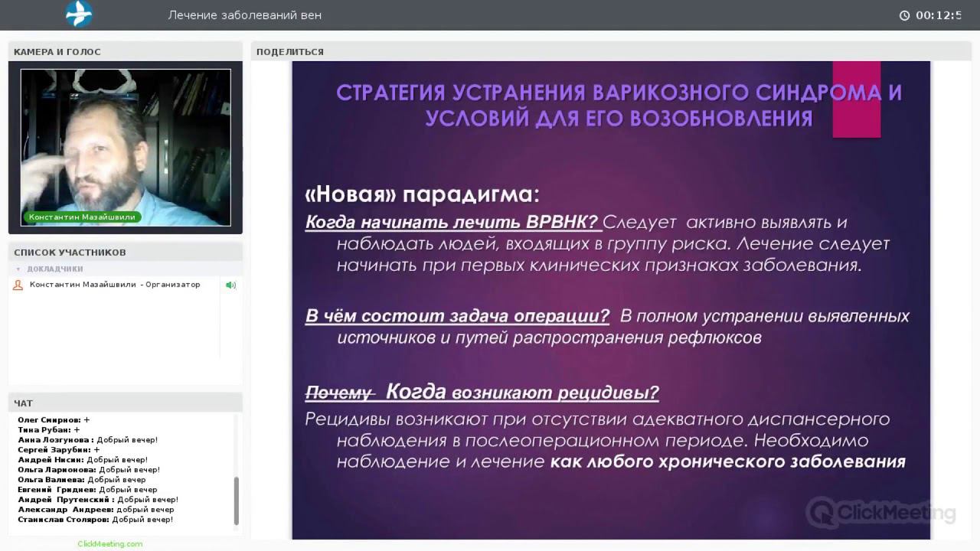Click slide text Когда начинать лечить ВРВНК?
Image resolution: width=980 pixels, height=551 pixels.
point(452,223)
